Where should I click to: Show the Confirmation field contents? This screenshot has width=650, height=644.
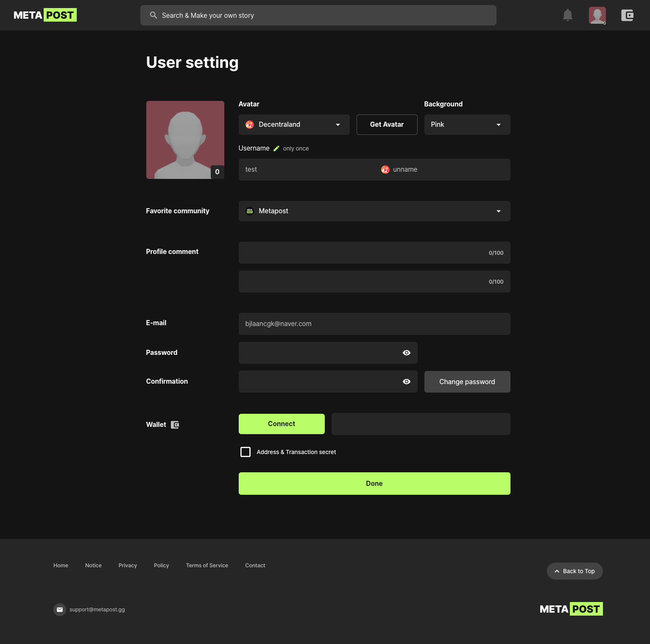(406, 382)
